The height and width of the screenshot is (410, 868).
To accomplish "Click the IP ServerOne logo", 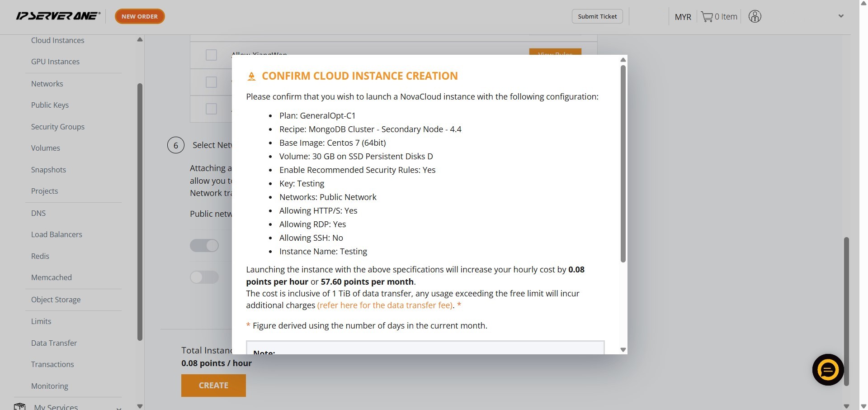I will [58, 16].
